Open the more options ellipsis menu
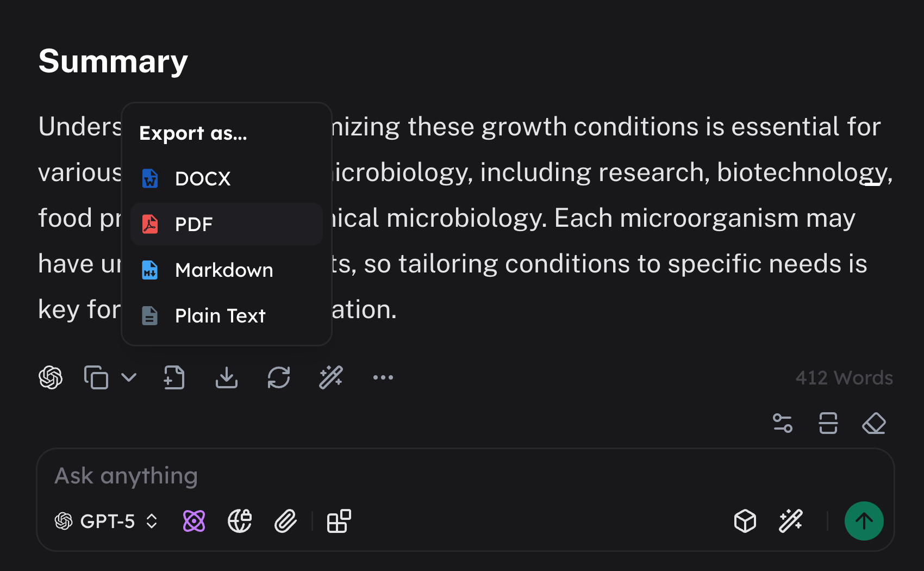The image size is (924, 571). click(x=383, y=377)
